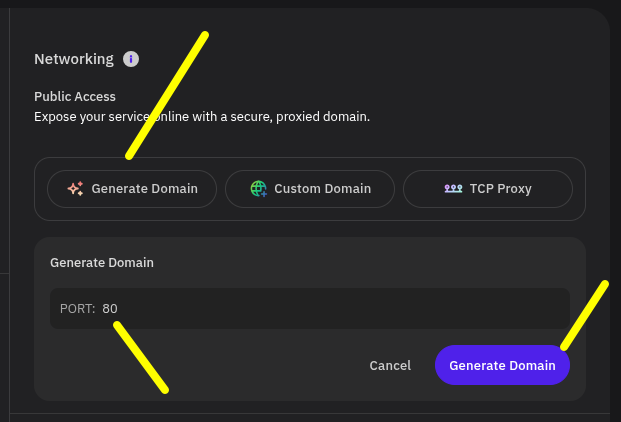
Task: Click the sparkle icon on Generate Domain
Action: tap(75, 189)
